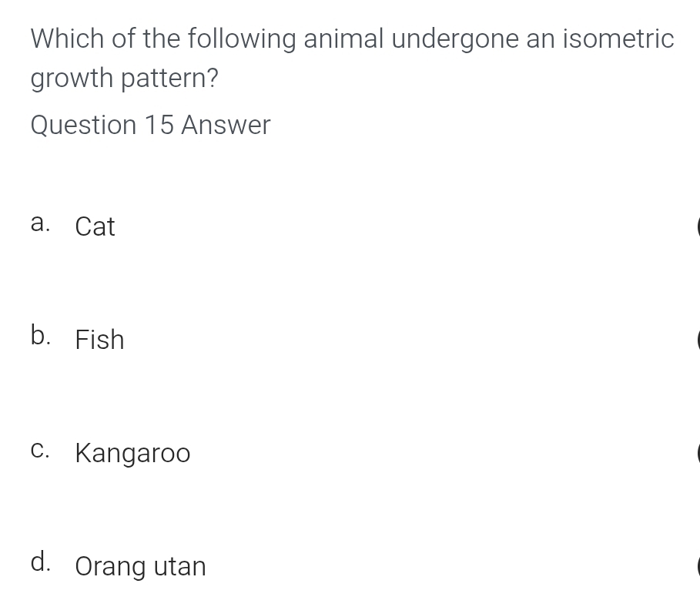Select the radio button for Orang utan
The height and width of the screenshot is (607, 700).
pyautogui.click(x=697, y=566)
